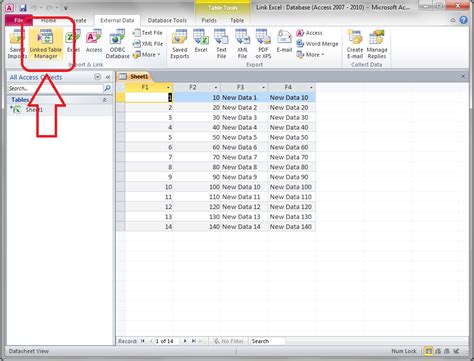Start Word Merge export
474x361 pixels.
pos(317,44)
